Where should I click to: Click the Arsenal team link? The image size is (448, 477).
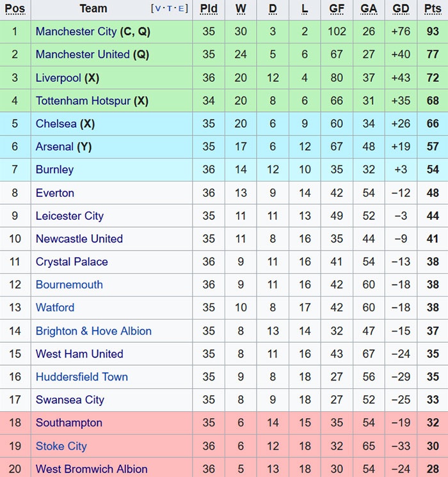54,147
